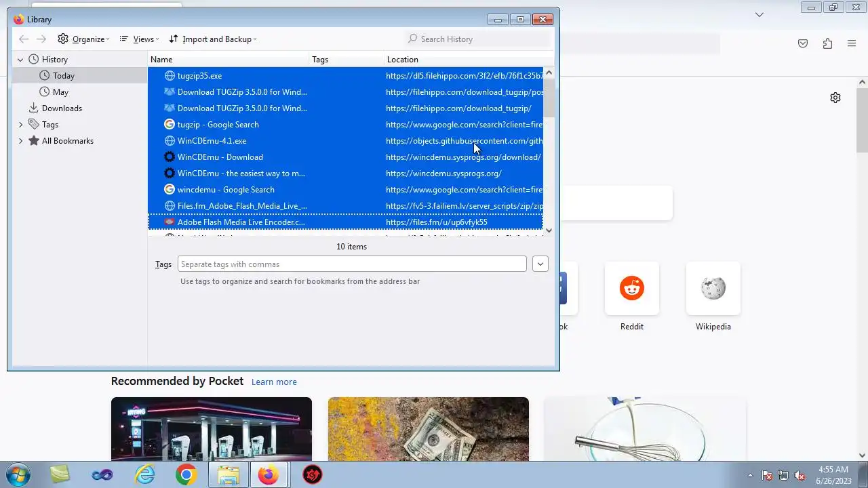The width and height of the screenshot is (868, 488).
Task: Expand the All Bookmarks tree node
Action: (20, 141)
